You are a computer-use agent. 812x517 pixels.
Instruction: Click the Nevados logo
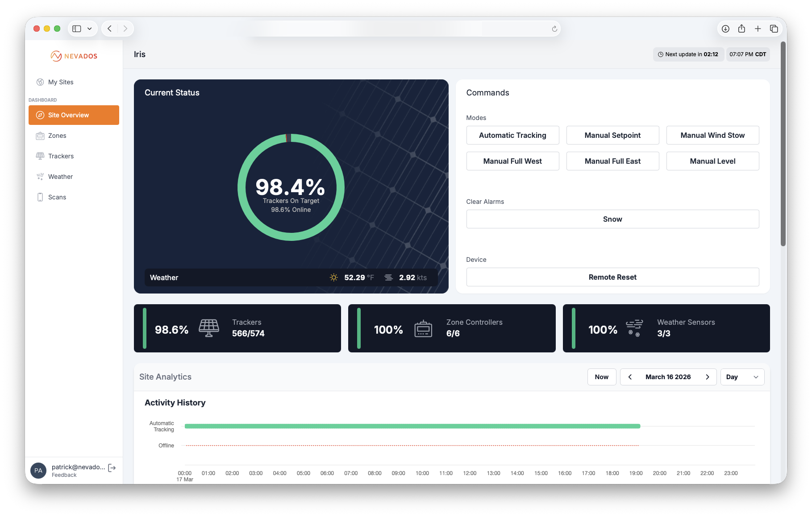click(74, 56)
